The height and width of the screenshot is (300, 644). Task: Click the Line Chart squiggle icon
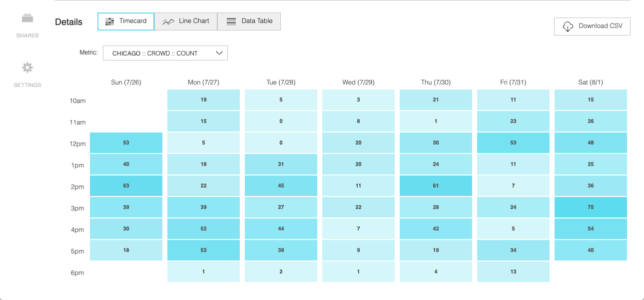168,21
